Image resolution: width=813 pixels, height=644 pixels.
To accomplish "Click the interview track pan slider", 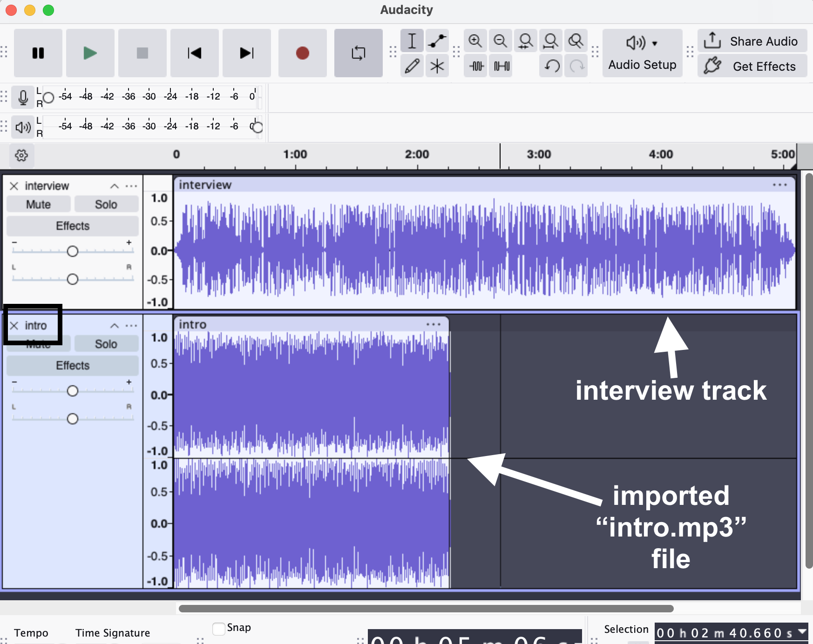I will [x=73, y=279].
